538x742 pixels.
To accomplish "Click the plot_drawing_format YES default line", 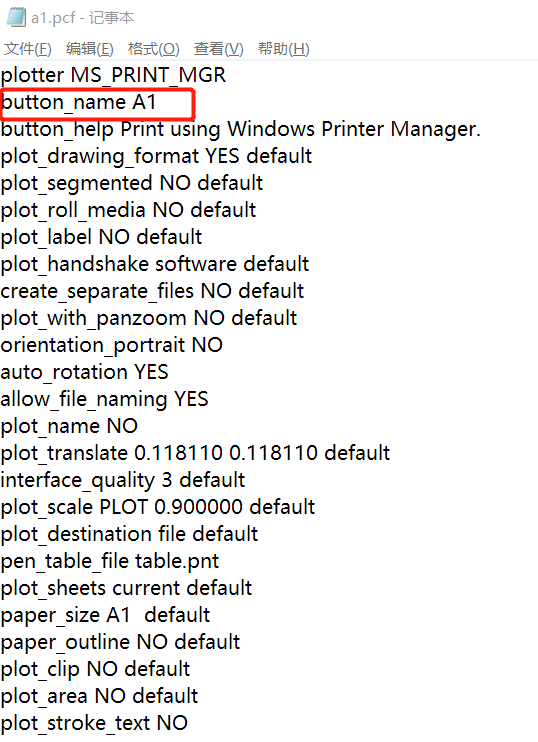I will click(x=156, y=157).
